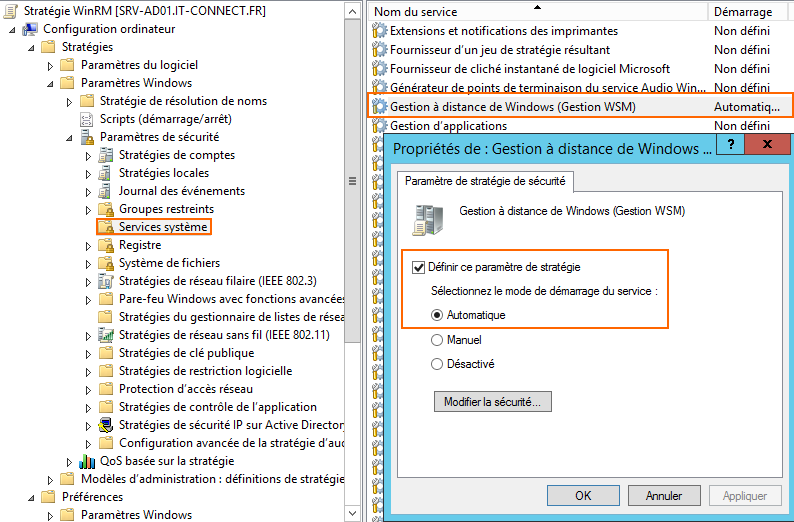Select the Gestion d'applications service row

click(x=581, y=126)
